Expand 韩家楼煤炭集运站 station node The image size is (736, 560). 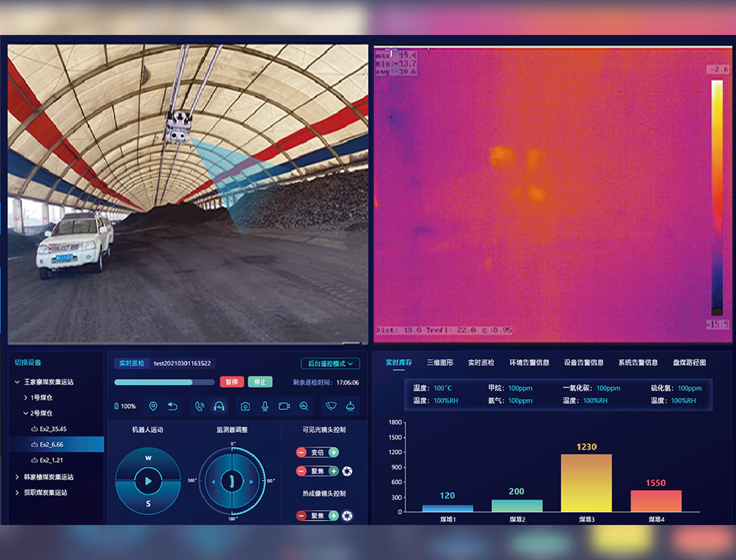click(x=17, y=477)
